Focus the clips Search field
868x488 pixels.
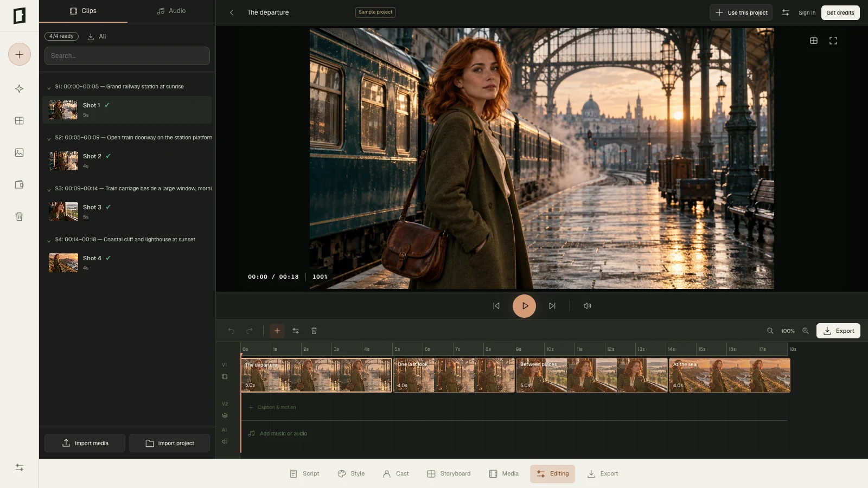click(x=127, y=56)
